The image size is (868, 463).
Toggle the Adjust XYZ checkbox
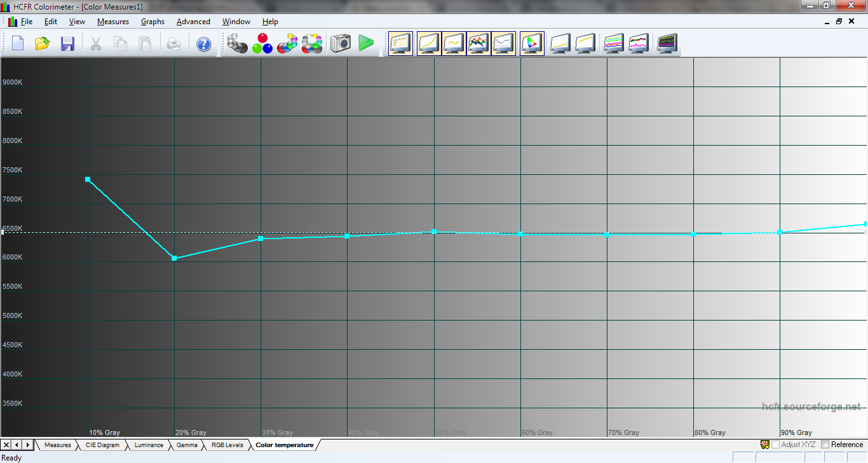tap(775, 445)
